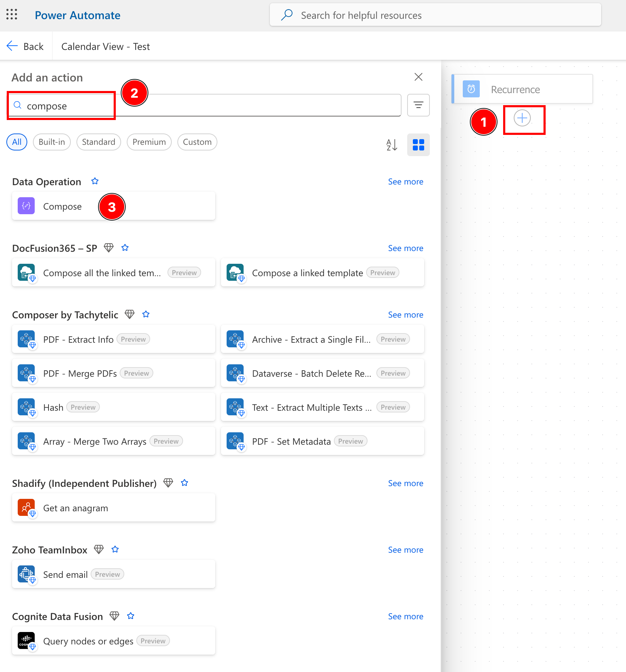Click the magnifier in the action search box

coord(17,105)
